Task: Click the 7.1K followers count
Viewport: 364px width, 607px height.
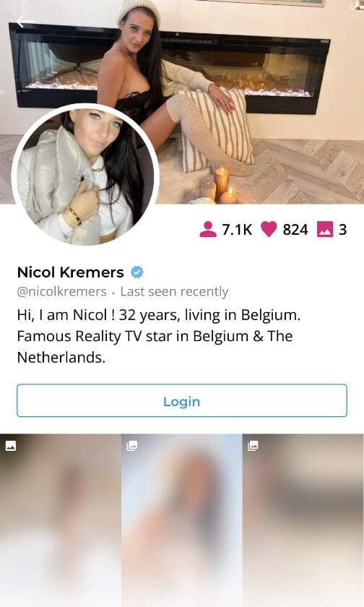Action: tap(237, 230)
